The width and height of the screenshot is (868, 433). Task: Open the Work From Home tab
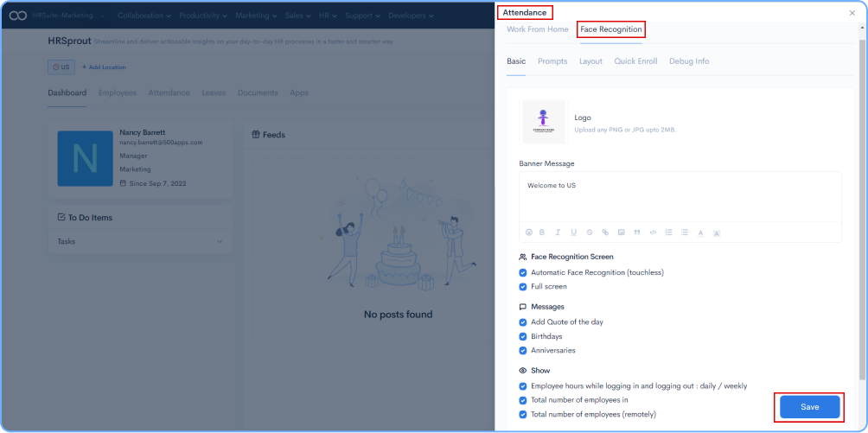(x=537, y=29)
